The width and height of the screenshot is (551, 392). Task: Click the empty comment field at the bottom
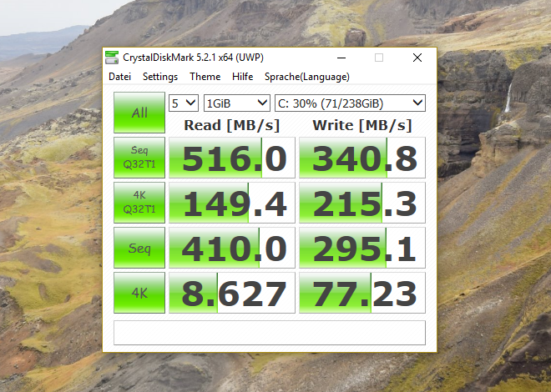(x=269, y=332)
